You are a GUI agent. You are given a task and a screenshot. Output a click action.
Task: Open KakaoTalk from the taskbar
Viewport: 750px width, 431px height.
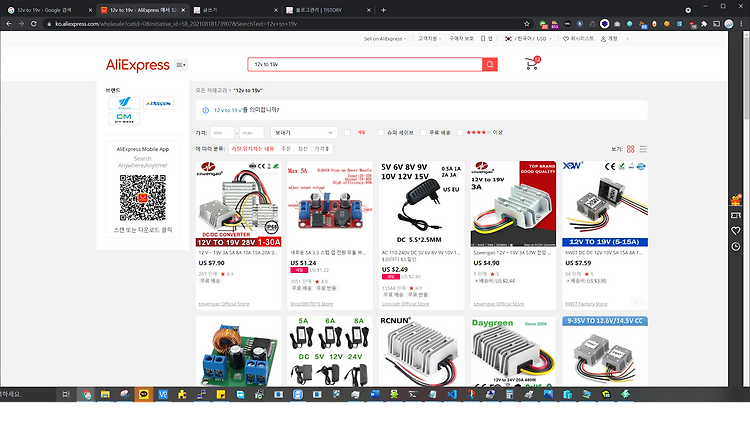click(x=143, y=394)
